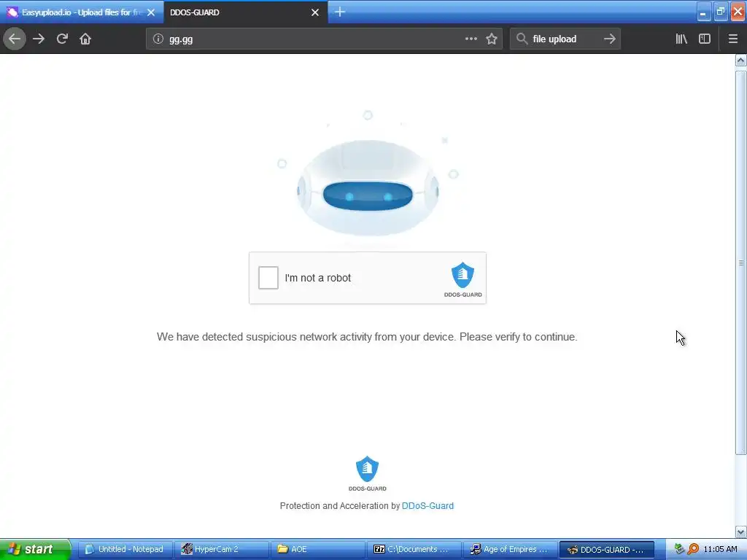Open the Library bookmarks panel

click(x=681, y=39)
